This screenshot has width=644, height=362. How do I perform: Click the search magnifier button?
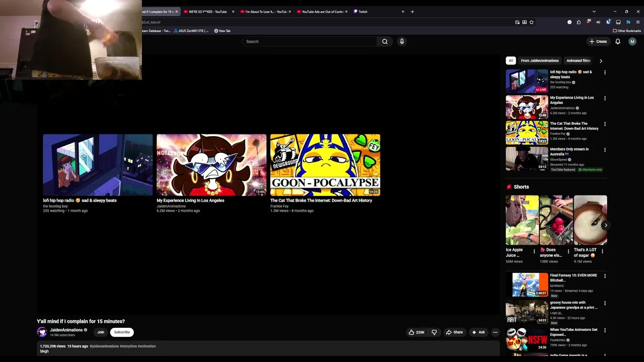[385, 41]
